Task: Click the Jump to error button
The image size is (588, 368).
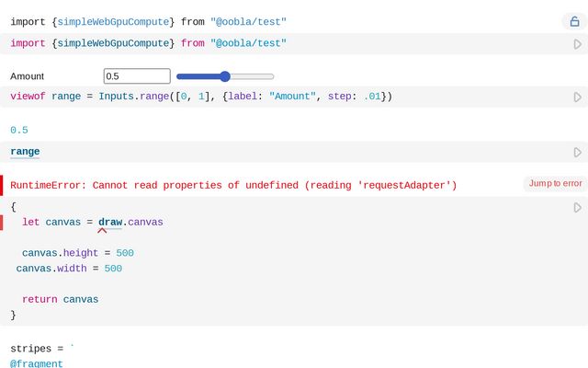Action: 554,184
